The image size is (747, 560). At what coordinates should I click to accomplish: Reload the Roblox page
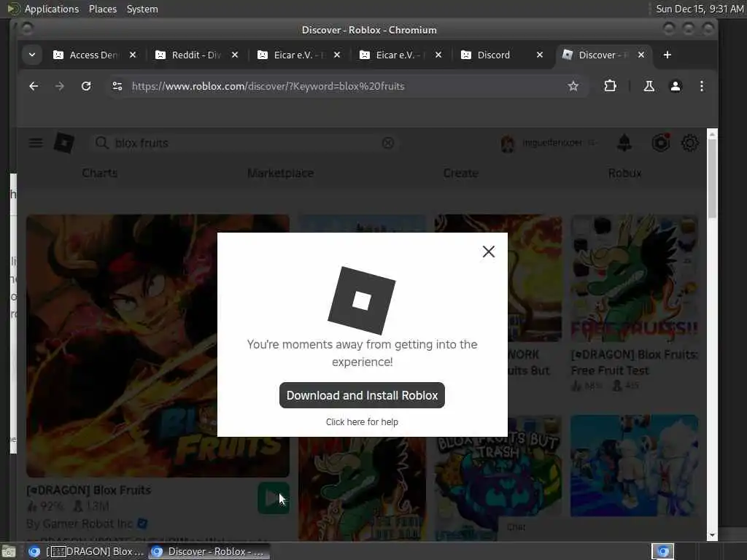(x=86, y=86)
